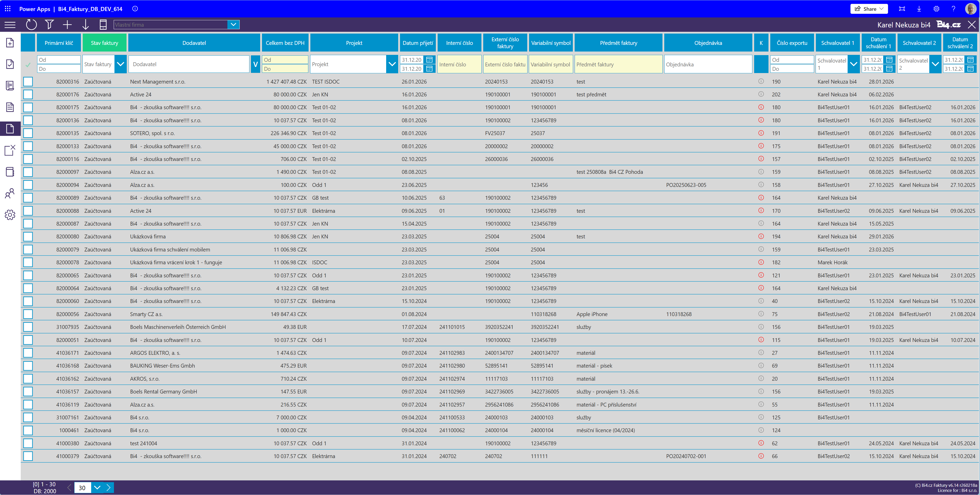Open settings gear in left sidebar
The height and width of the screenshot is (495, 980).
pos(10,215)
